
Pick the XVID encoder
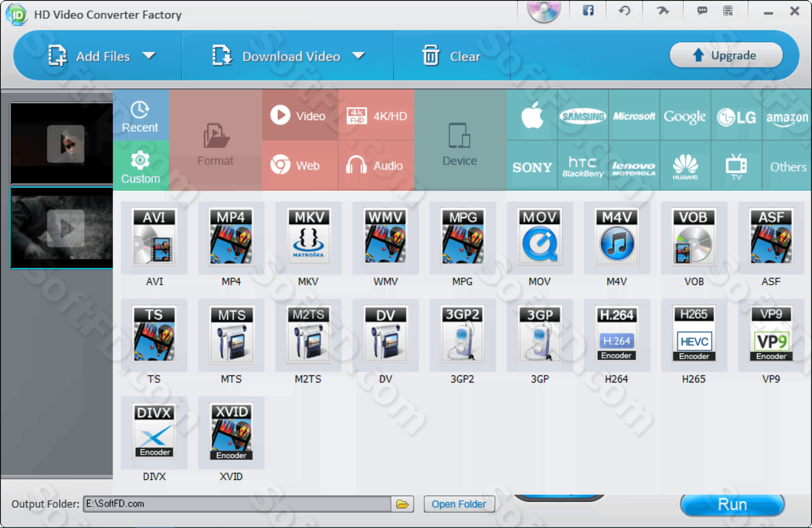231,433
